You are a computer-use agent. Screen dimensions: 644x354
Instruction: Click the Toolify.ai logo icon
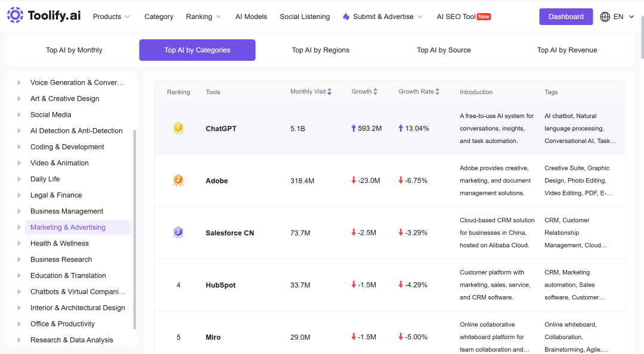pos(15,15)
